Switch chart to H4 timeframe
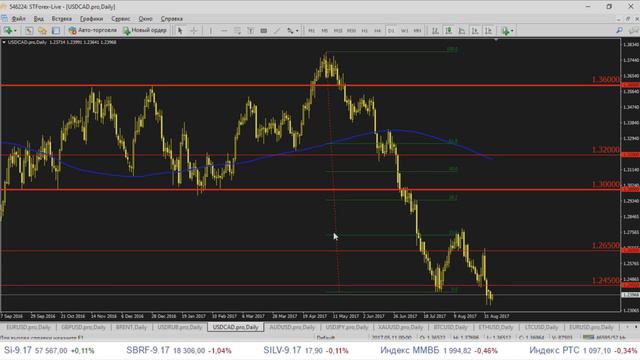 click(378, 31)
